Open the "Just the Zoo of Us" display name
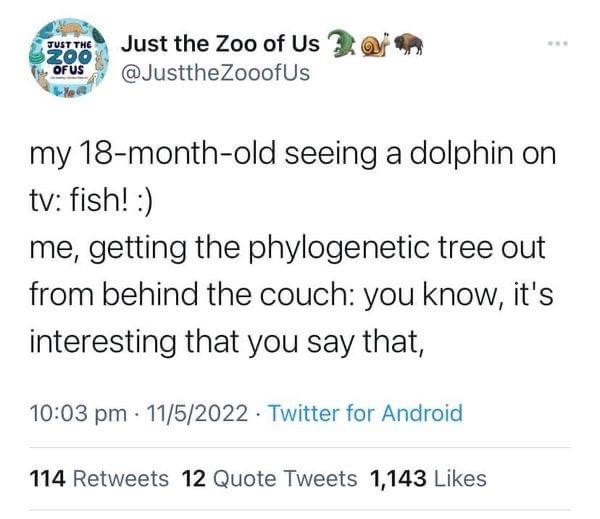The width and height of the screenshot is (600, 519). coord(220,43)
